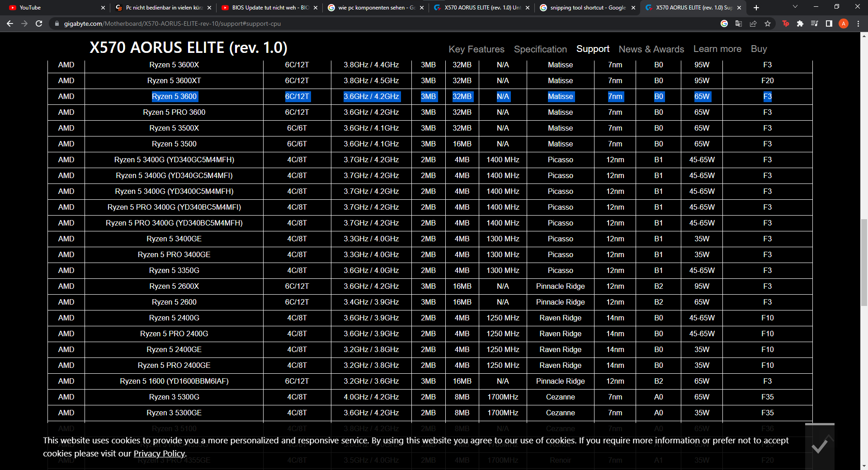Viewport: 868px width, 470px height.
Task: Go back to the previous page
Action: click(10, 23)
